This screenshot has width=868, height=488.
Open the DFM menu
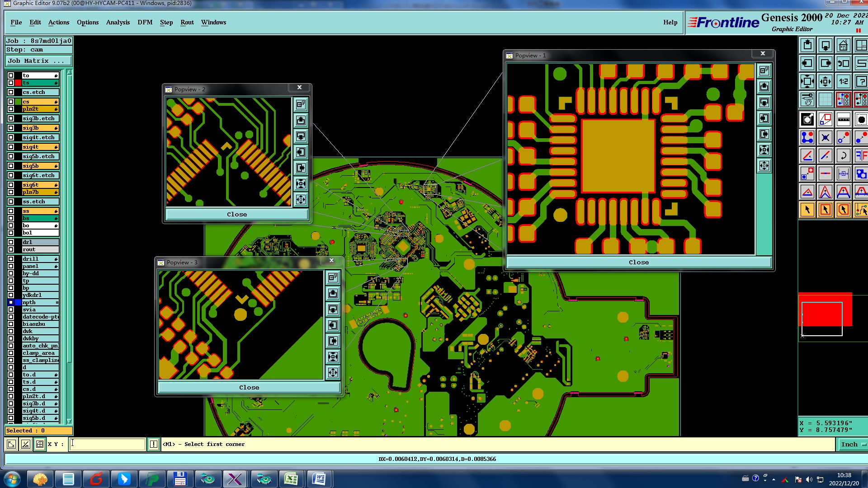pos(145,22)
